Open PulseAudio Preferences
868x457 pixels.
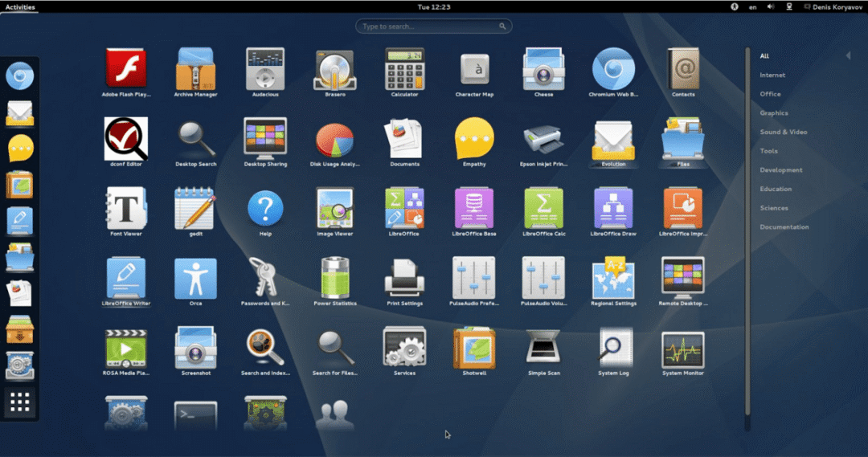[x=474, y=282]
